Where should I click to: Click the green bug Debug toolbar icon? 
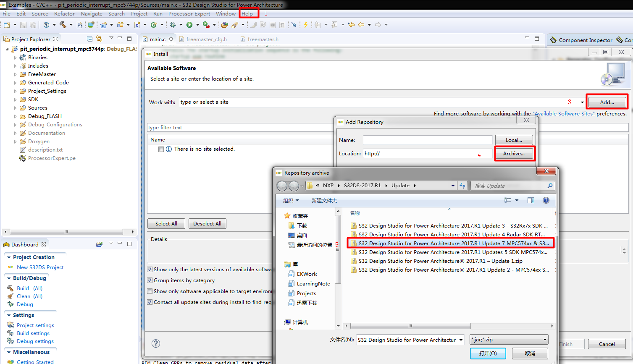pyautogui.click(x=173, y=25)
